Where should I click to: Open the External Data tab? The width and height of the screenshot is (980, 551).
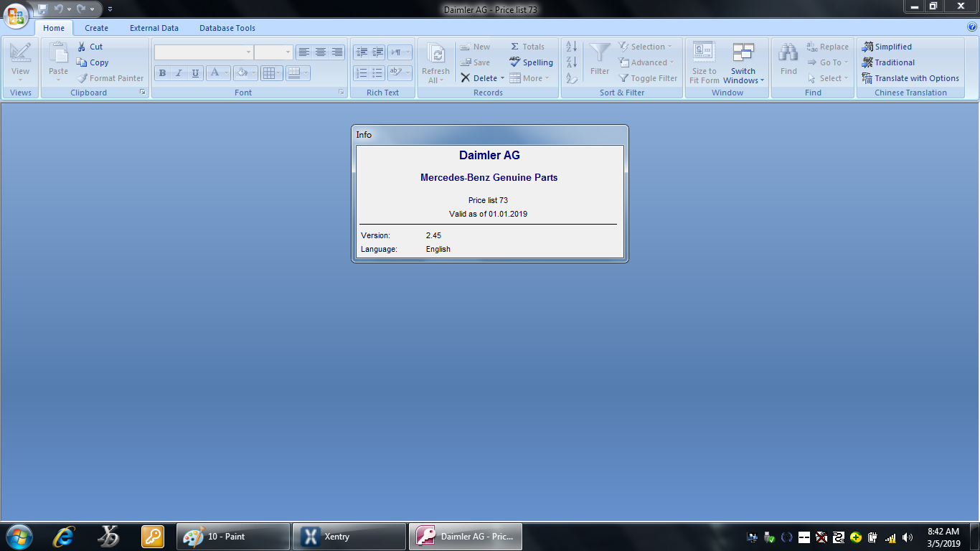click(154, 28)
